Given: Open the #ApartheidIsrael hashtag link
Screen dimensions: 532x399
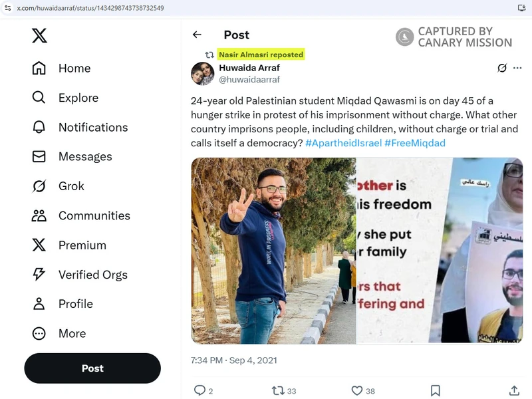Looking at the screenshot, I should 343,143.
